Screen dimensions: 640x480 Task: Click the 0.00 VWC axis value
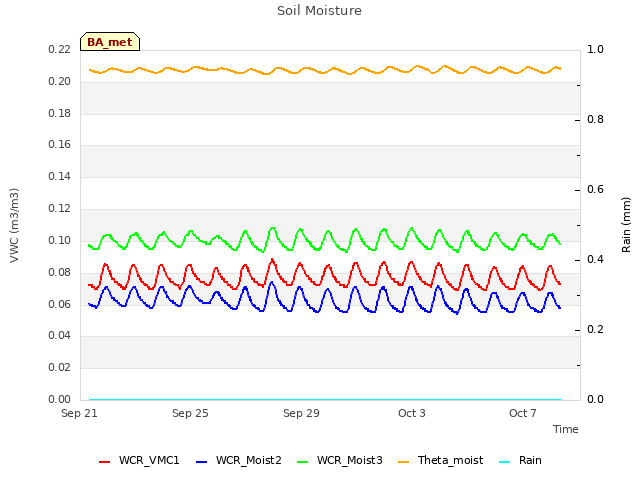[60, 399]
